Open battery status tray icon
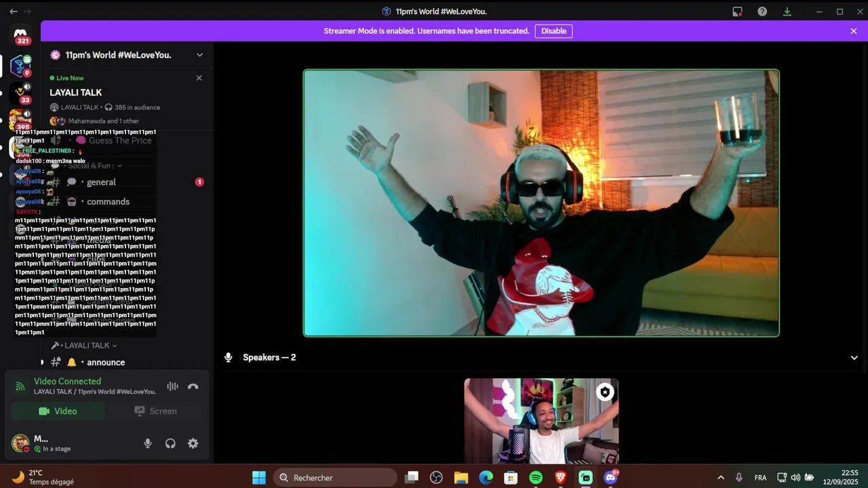The image size is (868, 488). [x=809, y=478]
